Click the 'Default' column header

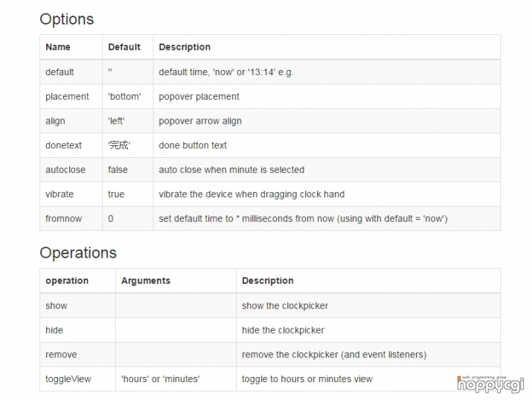click(124, 47)
